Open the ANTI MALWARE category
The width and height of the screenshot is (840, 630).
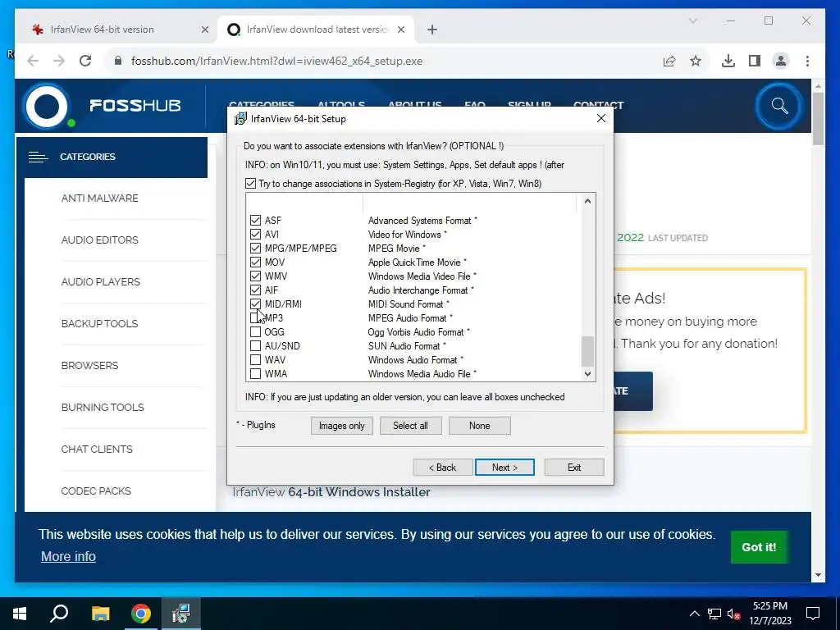(99, 199)
